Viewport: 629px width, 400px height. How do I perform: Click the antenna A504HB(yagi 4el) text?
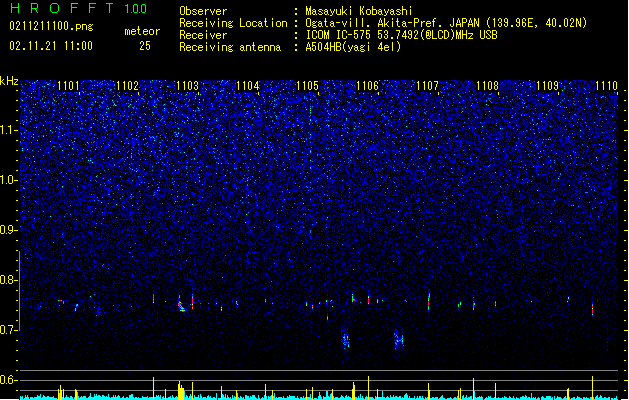[353, 47]
